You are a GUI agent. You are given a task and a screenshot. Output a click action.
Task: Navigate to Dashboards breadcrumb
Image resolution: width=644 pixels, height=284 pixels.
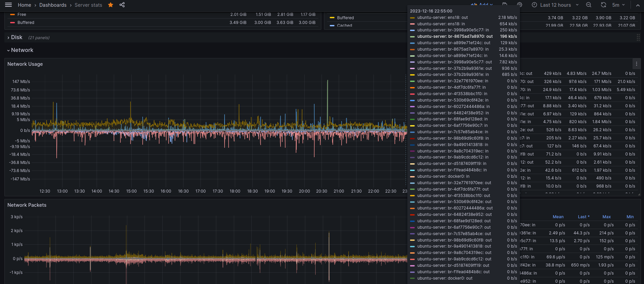coord(53,5)
